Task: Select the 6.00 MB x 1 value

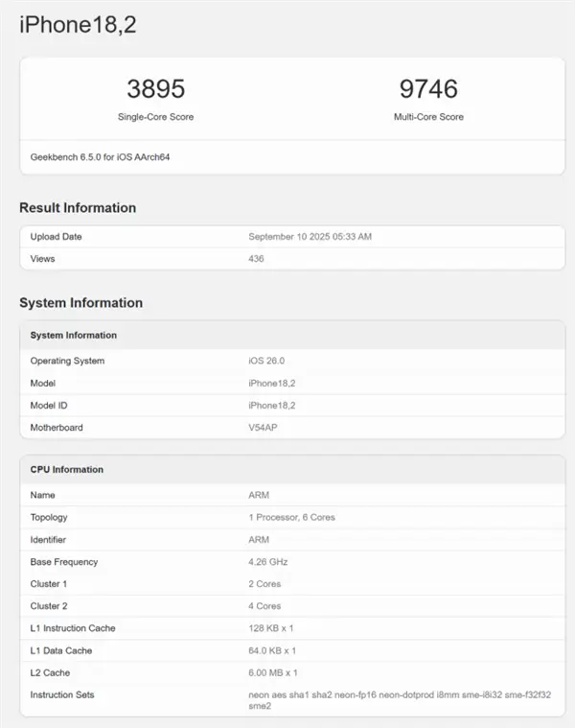Action: coord(273,672)
